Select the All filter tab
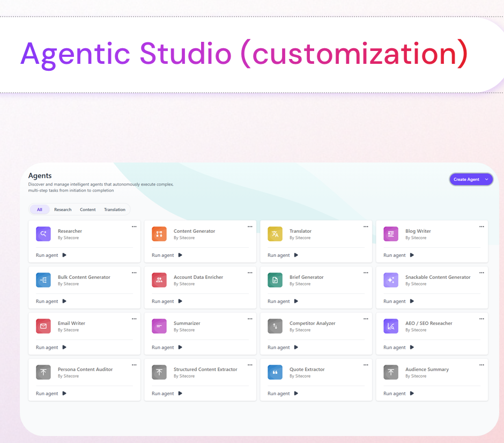The image size is (504, 443). tap(40, 210)
